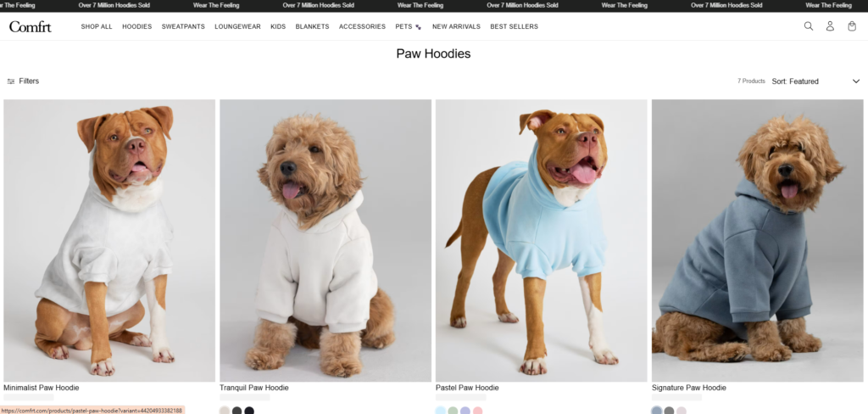
Task: View the Tranquil Paw Hoodie product photo
Action: (325, 241)
